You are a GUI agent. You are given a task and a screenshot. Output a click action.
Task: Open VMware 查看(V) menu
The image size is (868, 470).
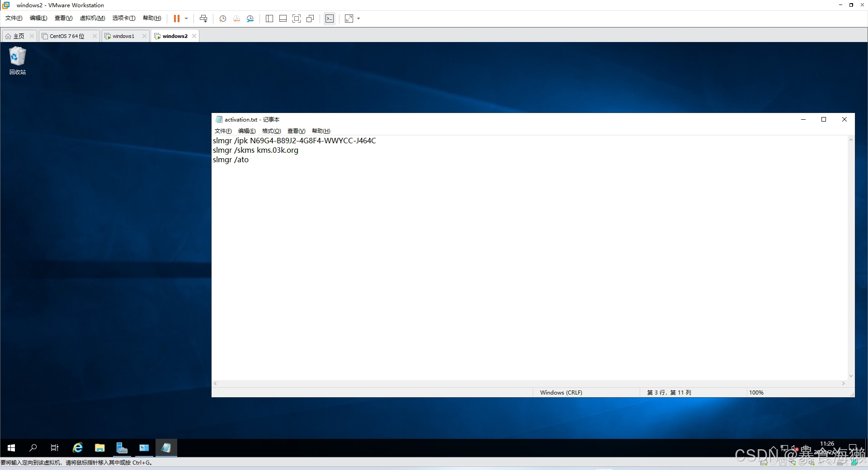63,18
